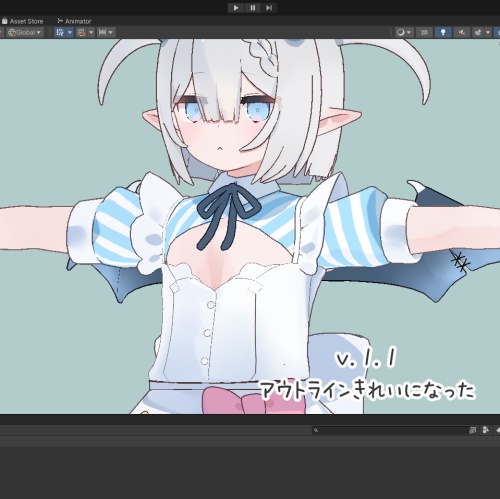The image size is (500, 499).
Task: Toggle 2D view mode in Scene
Action: [424, 32]
